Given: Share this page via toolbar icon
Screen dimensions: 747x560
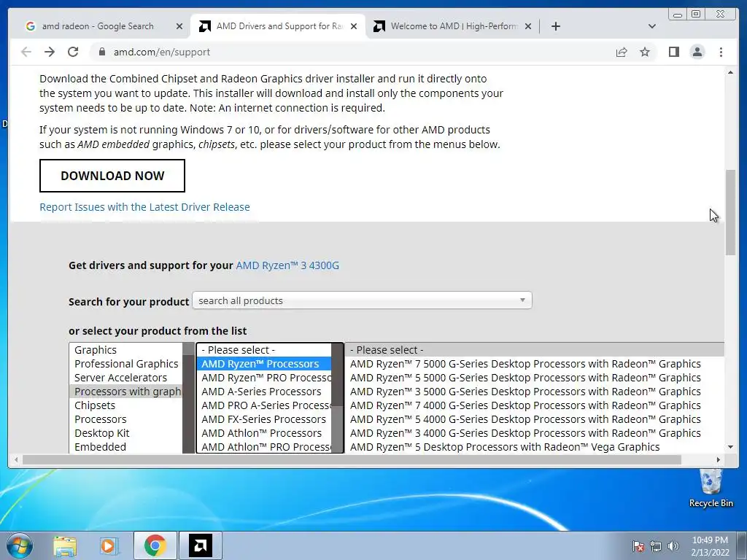Looking at the screenshot, I should tap(622, 52).
